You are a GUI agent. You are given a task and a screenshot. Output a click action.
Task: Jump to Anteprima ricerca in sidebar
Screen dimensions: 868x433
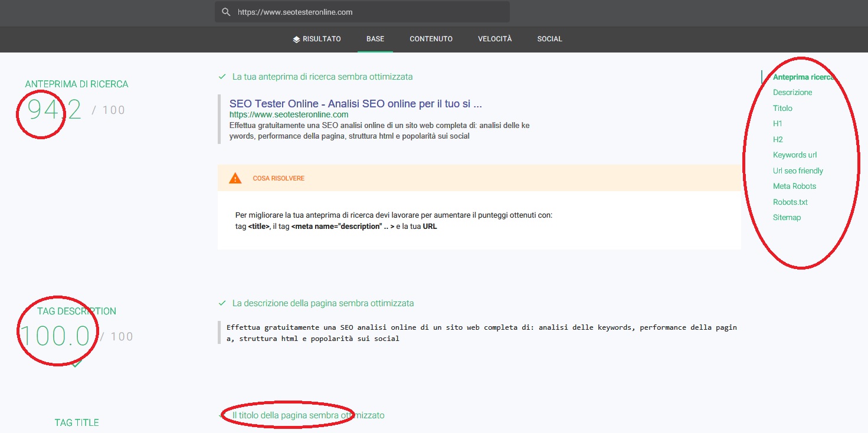point(804,77)
